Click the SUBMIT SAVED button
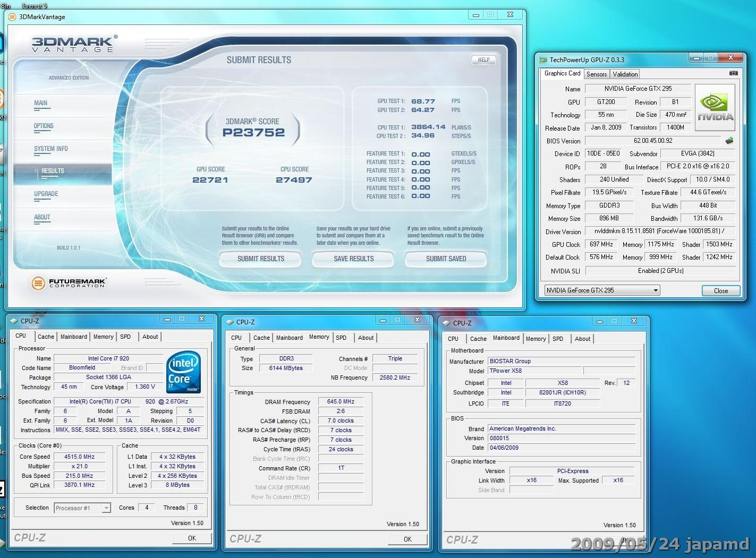The height and width of the screenshot is (558, 756). tap(446, 259)
